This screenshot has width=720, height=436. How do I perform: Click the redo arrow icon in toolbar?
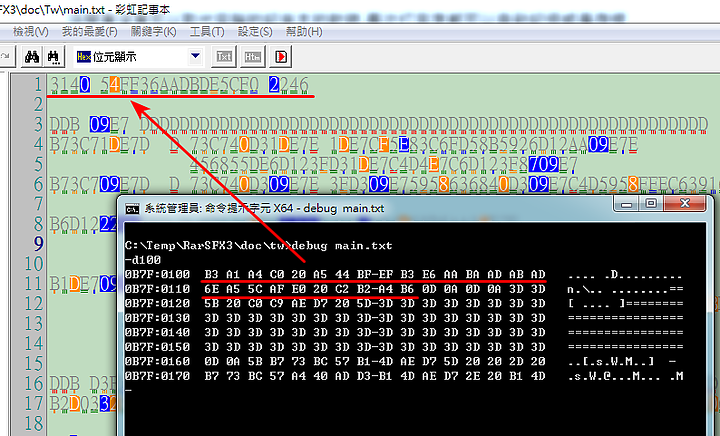coord(6,57)
